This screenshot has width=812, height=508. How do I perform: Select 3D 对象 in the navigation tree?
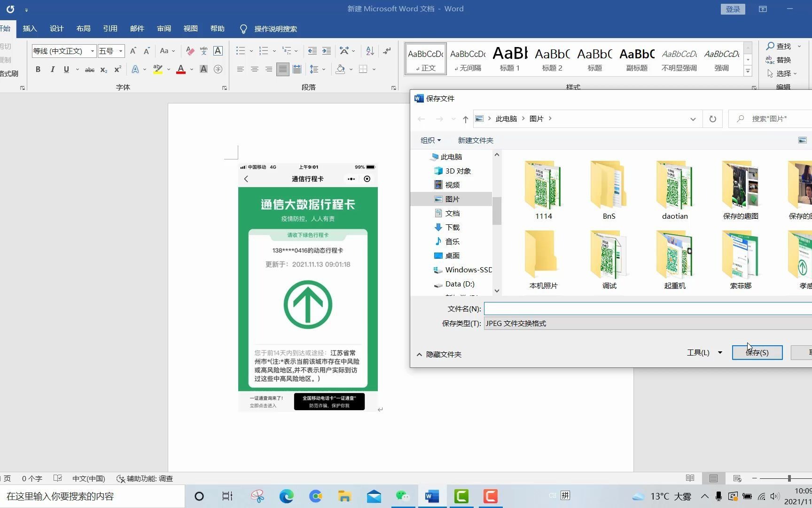pyautogui.click(x=452, y=171)
